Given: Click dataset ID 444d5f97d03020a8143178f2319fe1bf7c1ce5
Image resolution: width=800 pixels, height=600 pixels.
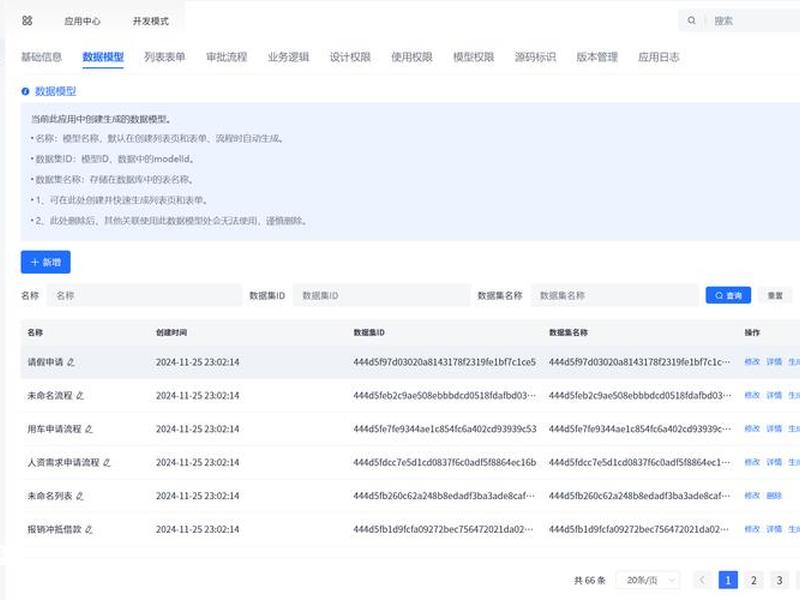Looking at the screenshot, I should point(444,362).
